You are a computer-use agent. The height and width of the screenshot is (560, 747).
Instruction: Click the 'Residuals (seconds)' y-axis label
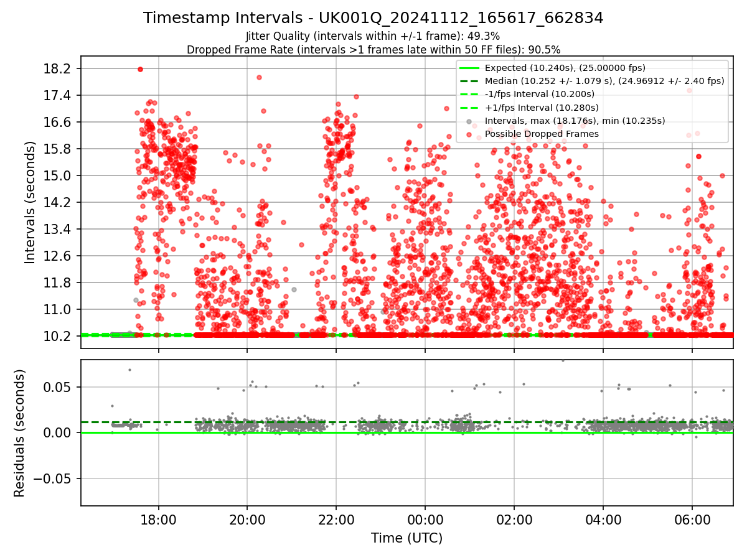pyautogui.click(x=20, y=433)
